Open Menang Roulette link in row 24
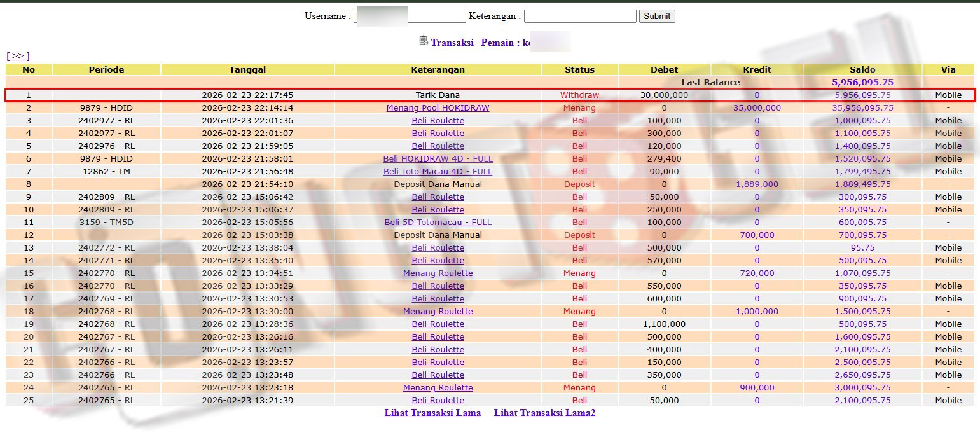The image size is (980, 442). [x=438, y=388]
